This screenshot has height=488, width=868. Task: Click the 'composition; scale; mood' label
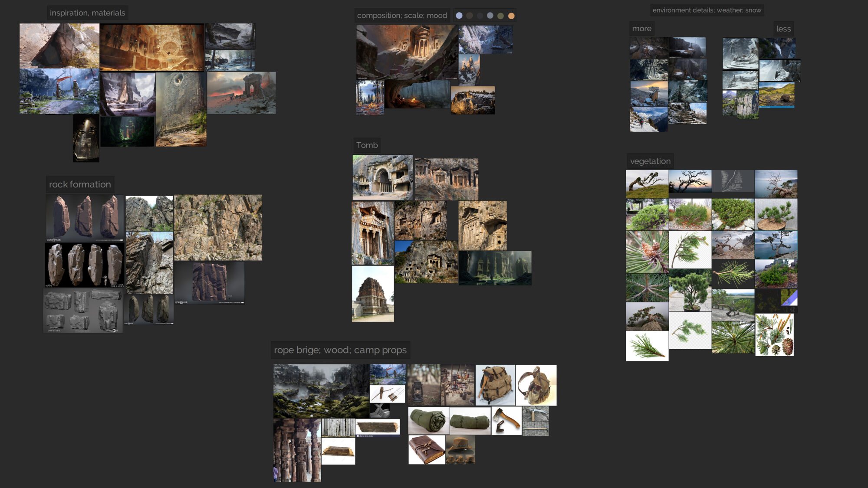402,16
